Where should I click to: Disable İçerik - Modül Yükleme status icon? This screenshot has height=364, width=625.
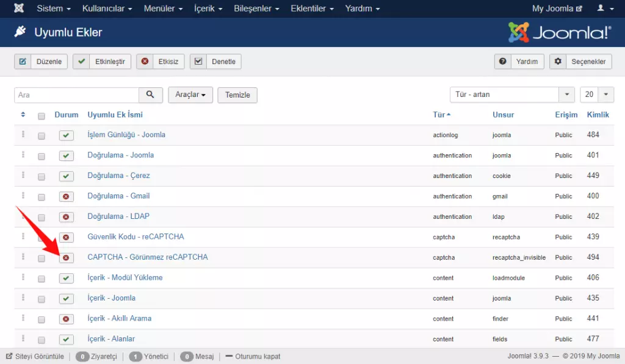66,278
